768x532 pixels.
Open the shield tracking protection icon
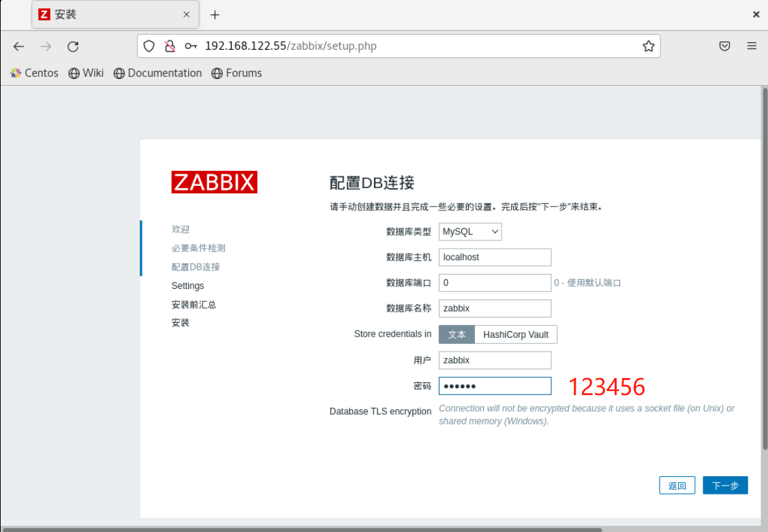[x=149, y=46]
